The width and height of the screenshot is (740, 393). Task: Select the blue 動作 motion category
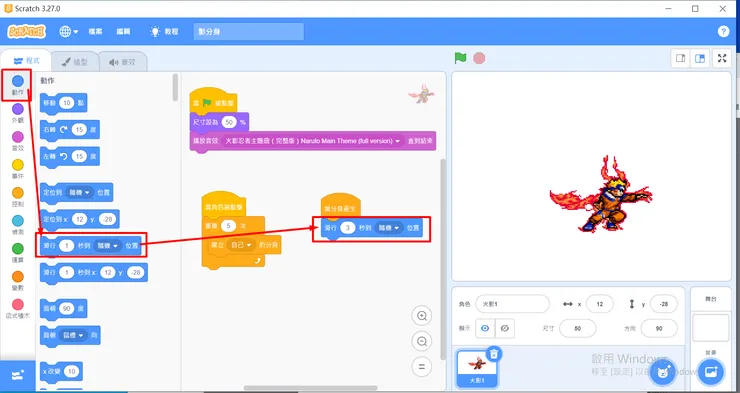[17, 85]
